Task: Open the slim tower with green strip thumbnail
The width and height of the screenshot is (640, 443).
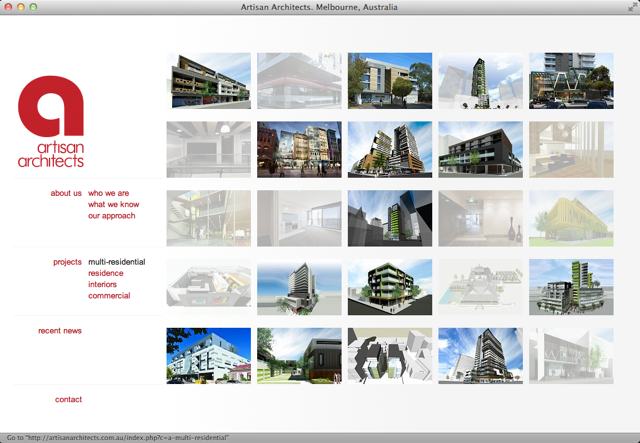Action: [390, 218]
